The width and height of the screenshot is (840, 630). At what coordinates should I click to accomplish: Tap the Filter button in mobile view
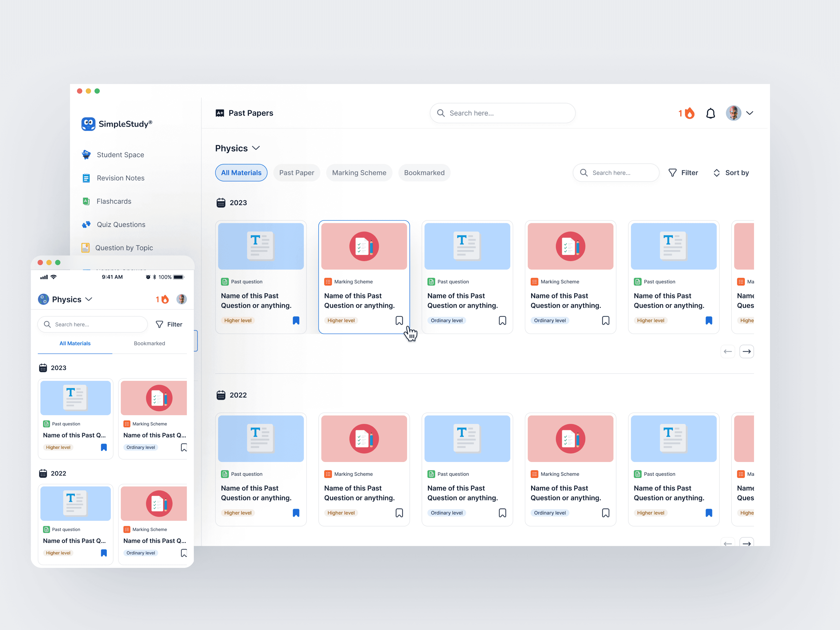pyautogui.click(x=169, y=324)
